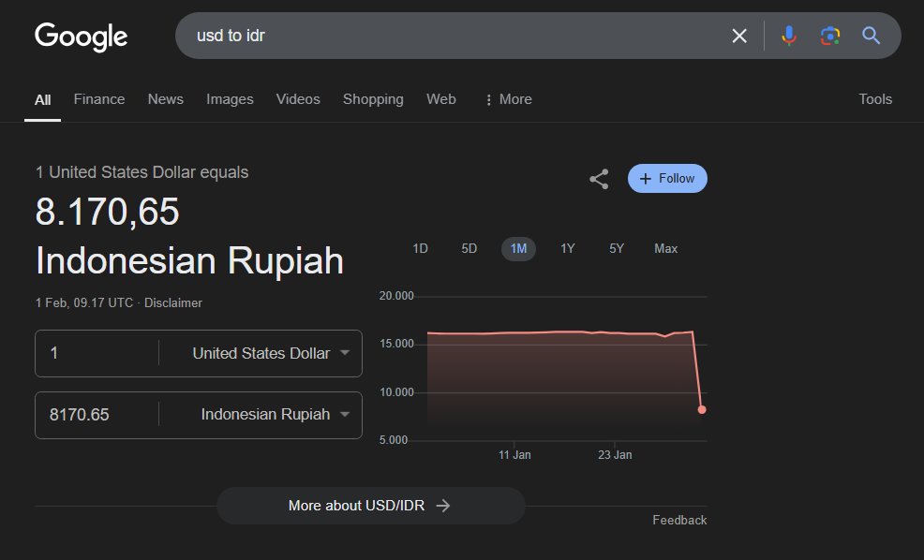Switch to the All tab

pyautogui.click(x=42, y=100)
